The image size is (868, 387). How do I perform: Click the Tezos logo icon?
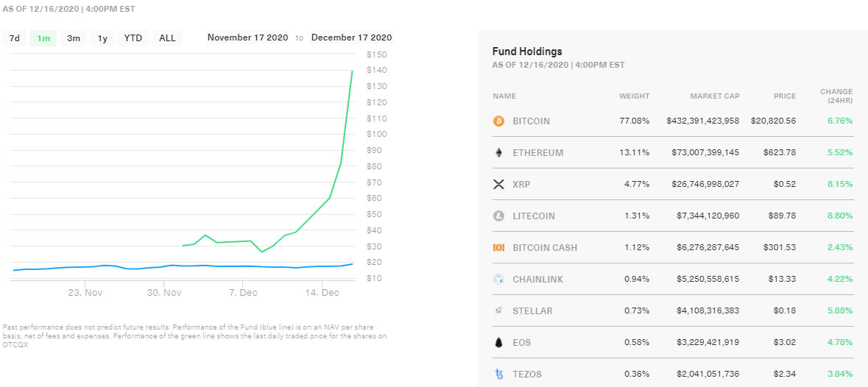point(498,374)
